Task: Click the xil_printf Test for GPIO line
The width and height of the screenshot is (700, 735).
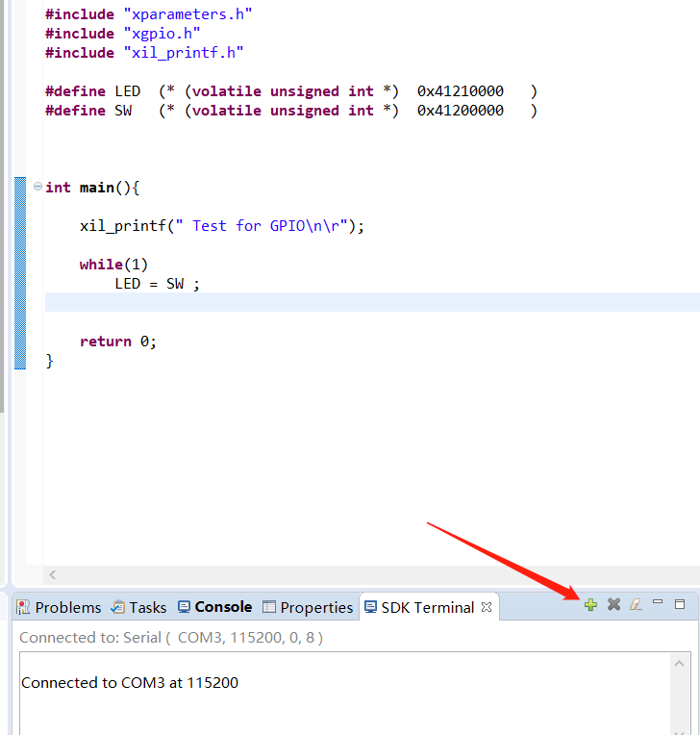Action: (221, 226)
